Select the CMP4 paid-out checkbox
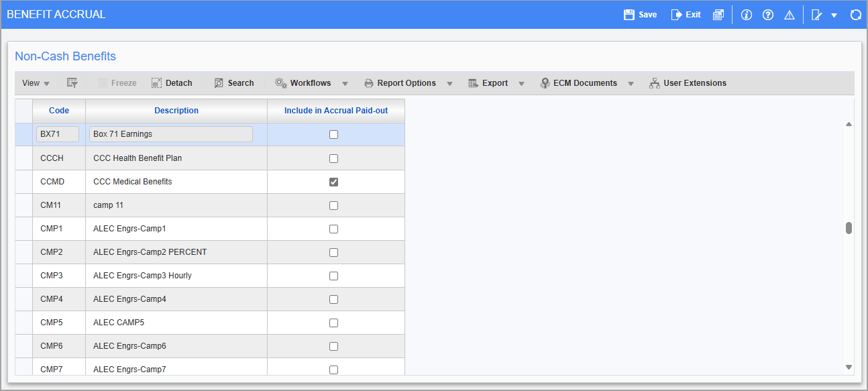The height and width of the screenshot is (391, 868). pos(333,299)
